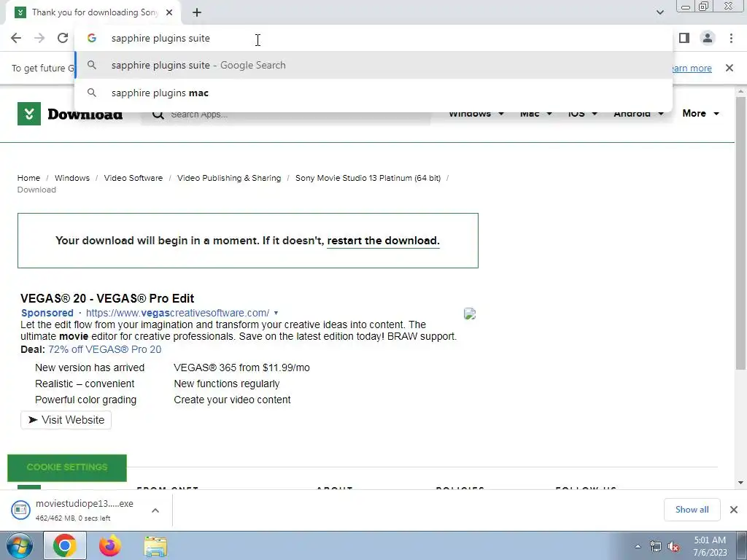Open Windows Explorer from the taskbar
This screenshot has width=747, height=560.
point(155,546)
